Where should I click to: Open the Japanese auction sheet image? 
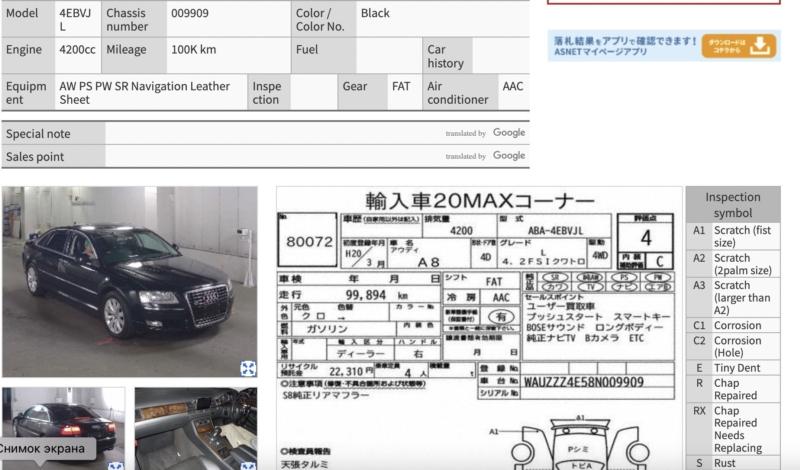coord(478,328)
